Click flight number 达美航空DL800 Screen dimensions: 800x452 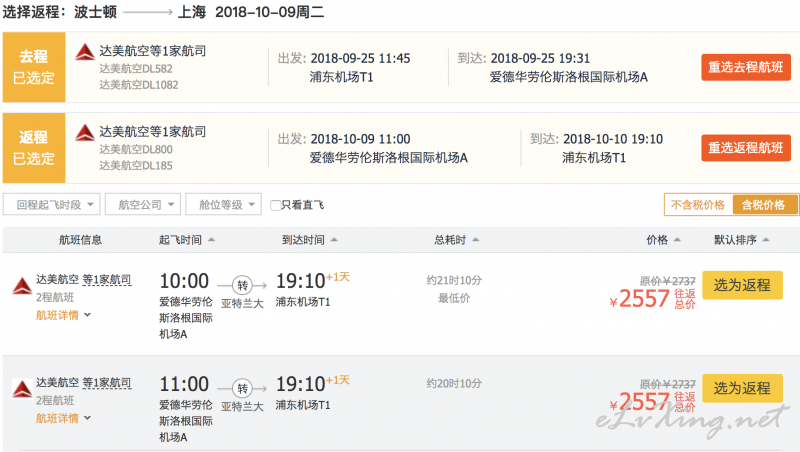[136, 149]
